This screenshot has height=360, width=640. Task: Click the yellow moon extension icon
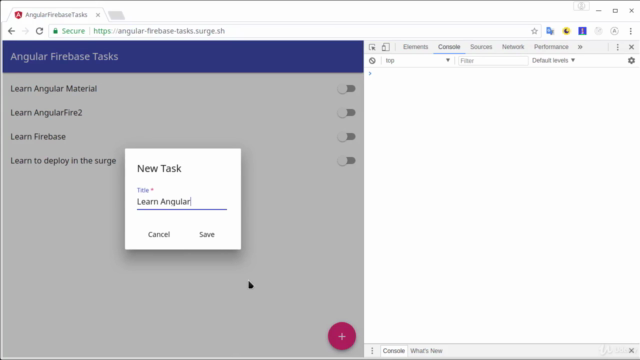click(566, 31)
